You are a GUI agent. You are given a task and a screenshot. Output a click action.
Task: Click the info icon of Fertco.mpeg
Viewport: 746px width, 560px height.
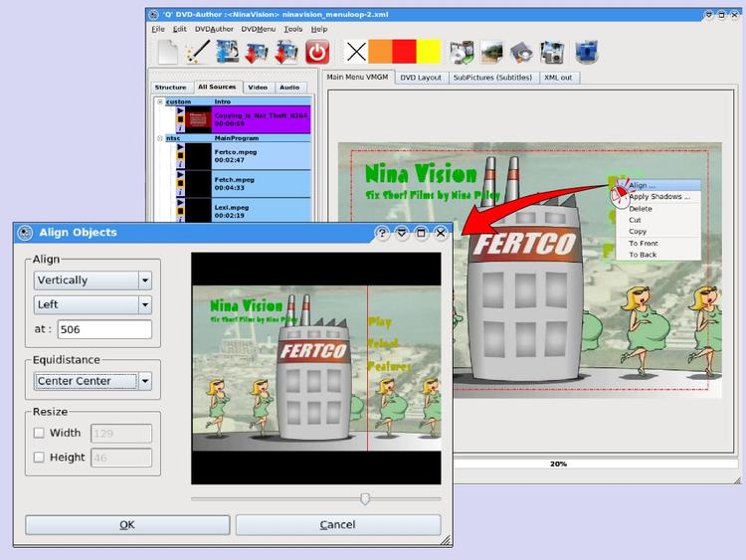(x=180, y=164)
